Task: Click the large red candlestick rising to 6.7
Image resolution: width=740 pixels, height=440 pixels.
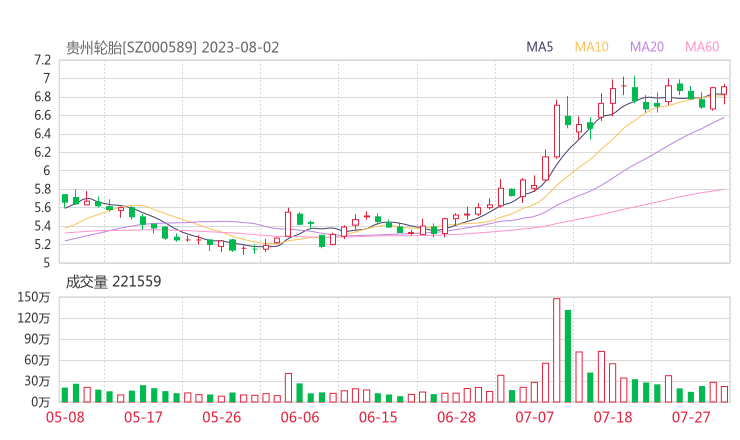Action: pos(557,131)
